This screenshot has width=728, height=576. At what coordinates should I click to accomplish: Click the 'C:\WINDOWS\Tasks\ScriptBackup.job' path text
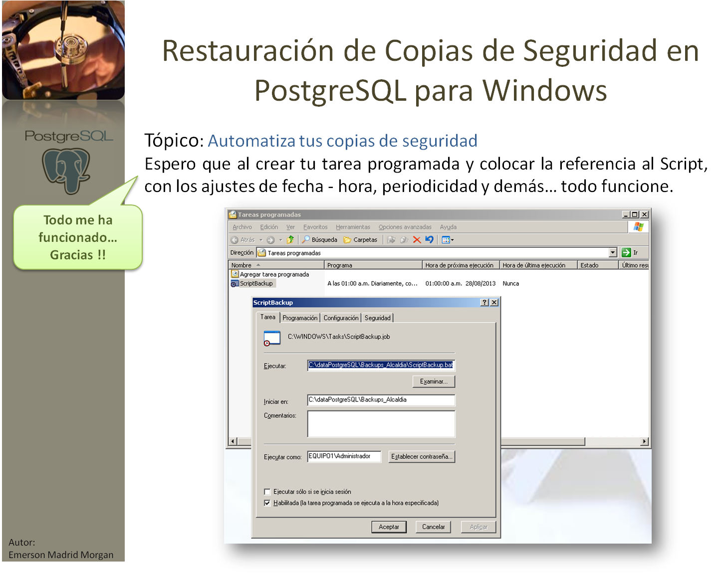coord(339,337)
